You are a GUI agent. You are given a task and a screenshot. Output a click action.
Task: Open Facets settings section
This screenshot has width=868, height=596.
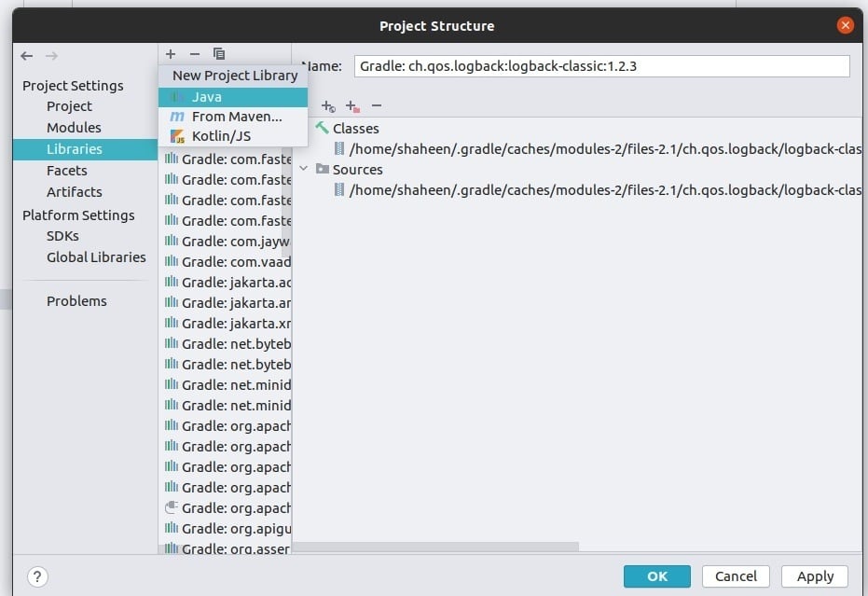[67, 171]
